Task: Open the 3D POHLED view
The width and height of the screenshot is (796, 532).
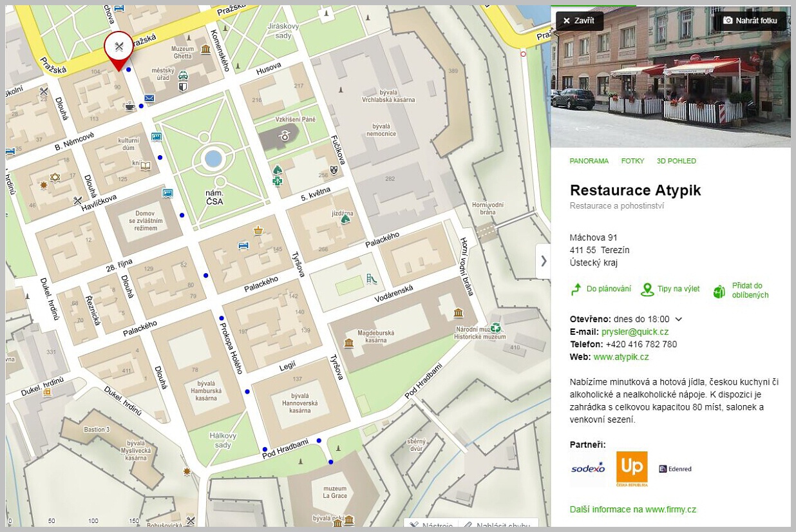Action: [x=676, y=161]
